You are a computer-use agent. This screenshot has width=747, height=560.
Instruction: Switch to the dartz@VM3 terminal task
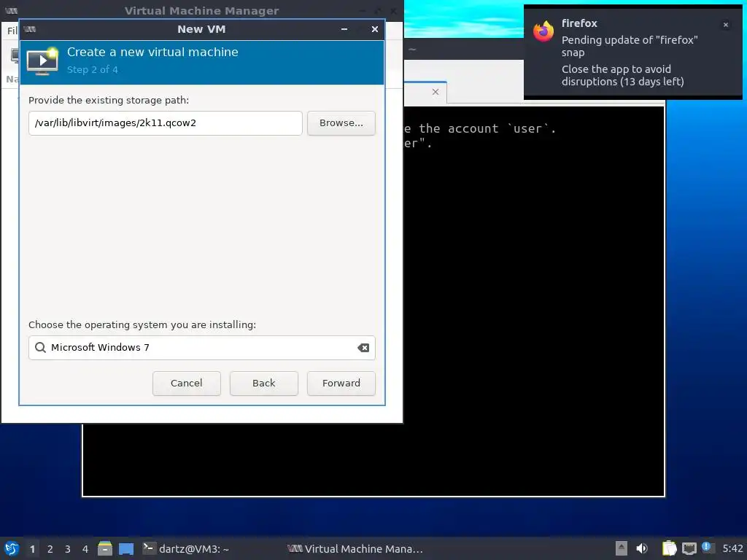(x=186, y=549)
